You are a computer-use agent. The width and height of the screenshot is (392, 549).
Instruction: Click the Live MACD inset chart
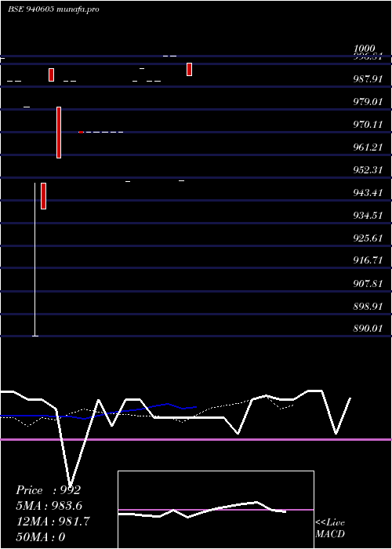click(x=216, y=510)
